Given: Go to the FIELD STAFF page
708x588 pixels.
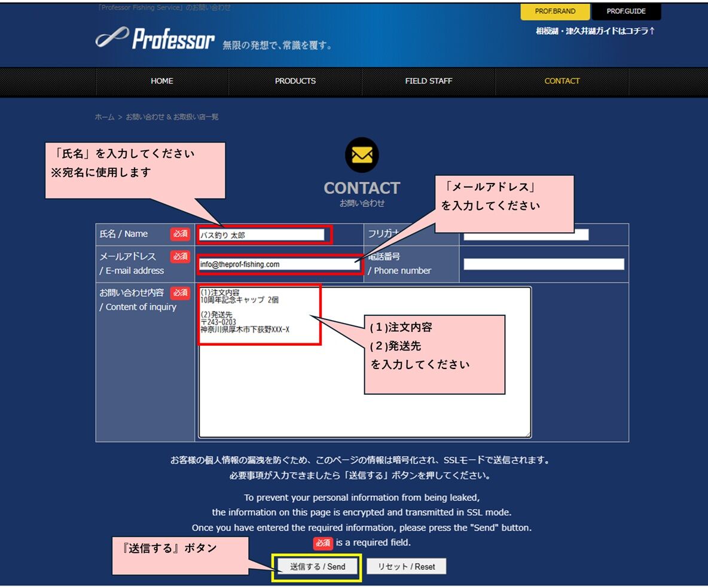Looking at the screenshot, I should point(429,81).
